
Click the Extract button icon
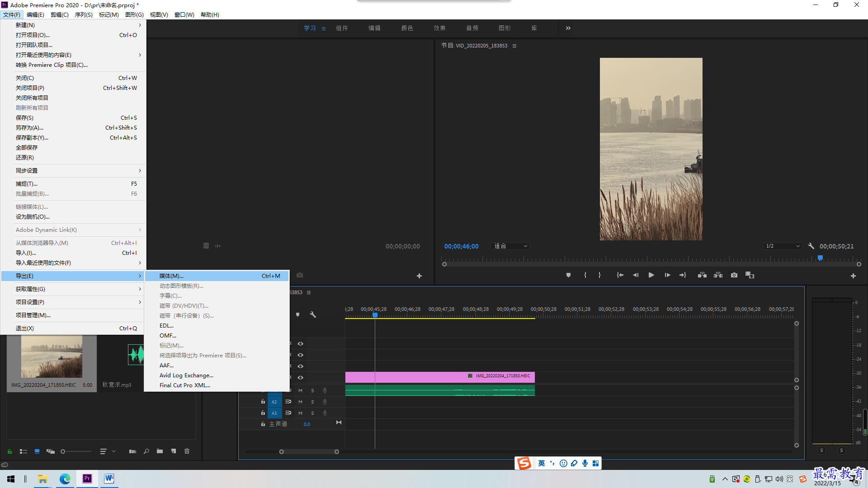pos(718,275)
